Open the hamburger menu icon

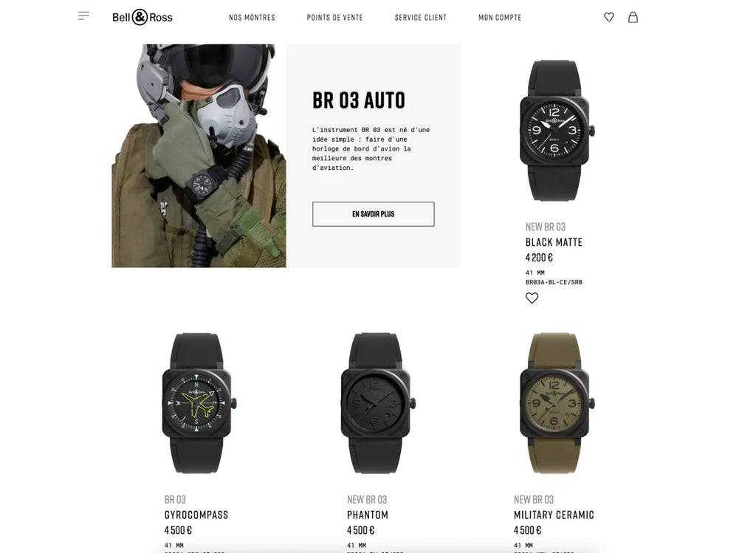pos(84,16)
